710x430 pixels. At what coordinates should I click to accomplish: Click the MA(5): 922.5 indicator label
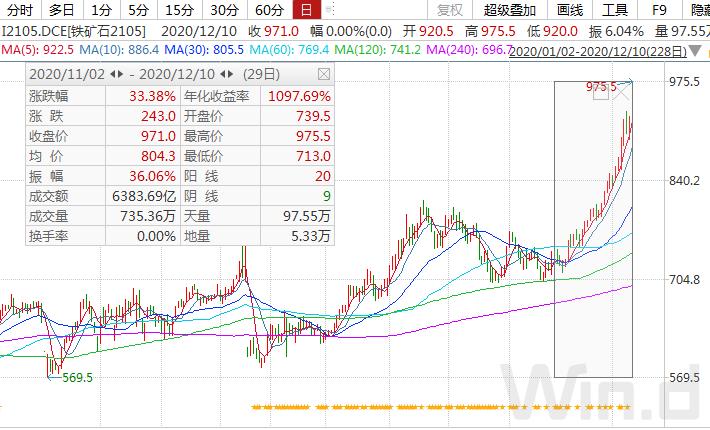[x=38, y=49]
